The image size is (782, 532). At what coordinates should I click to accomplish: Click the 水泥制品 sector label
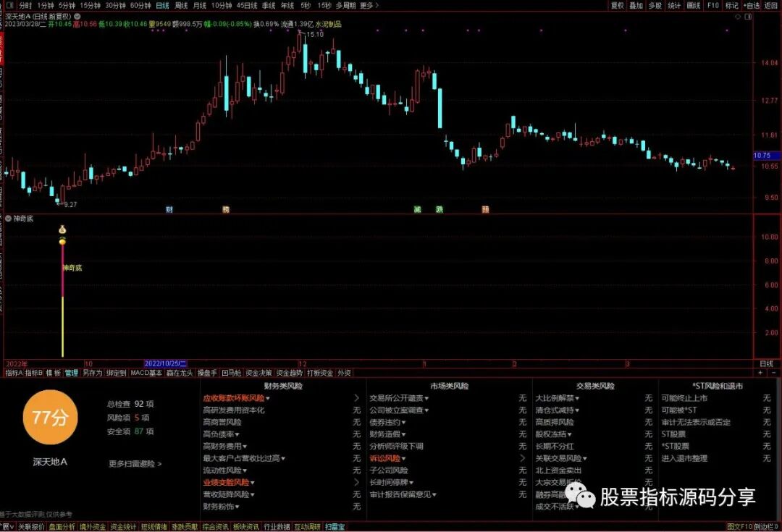tap(328, 24)
